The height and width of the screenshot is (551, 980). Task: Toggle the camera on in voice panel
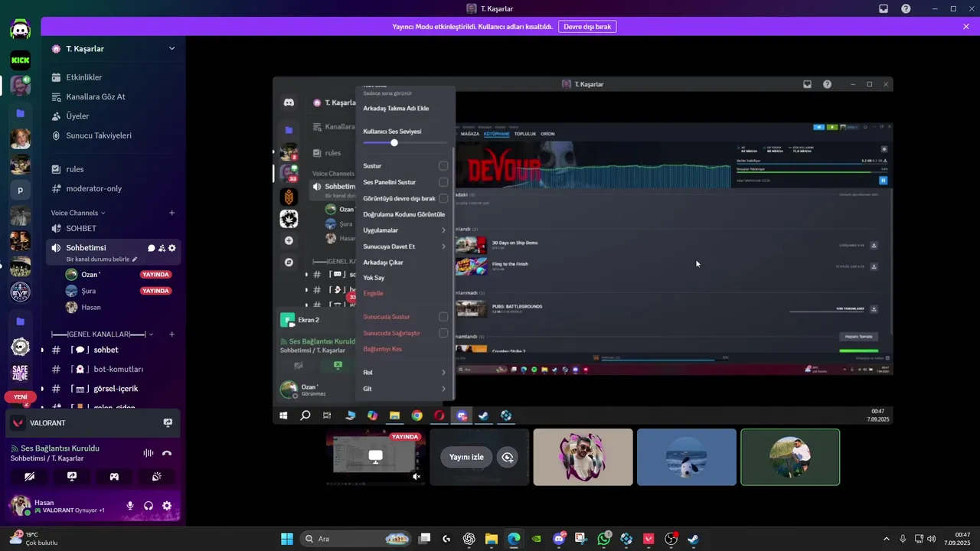pyautogui.click(x=30, y=476)
